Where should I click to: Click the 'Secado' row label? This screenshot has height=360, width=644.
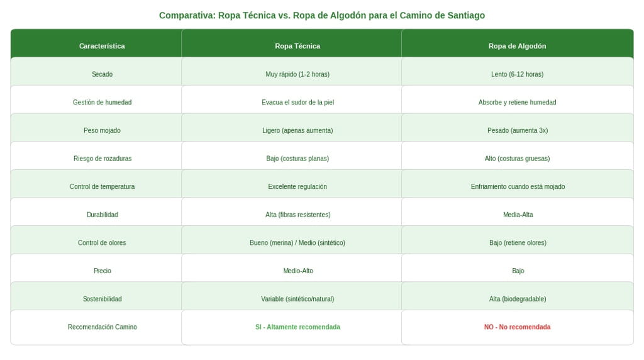tap(102, 74)
